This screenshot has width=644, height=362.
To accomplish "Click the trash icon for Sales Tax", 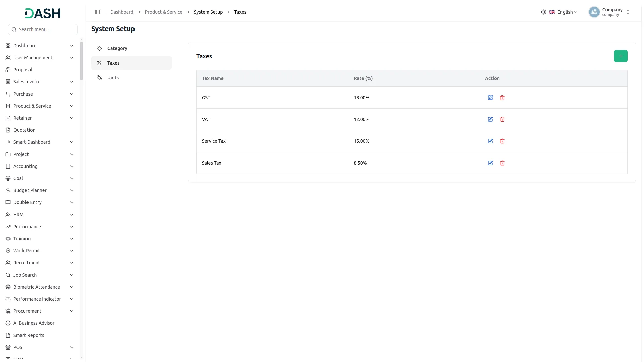I will point(502,163).
